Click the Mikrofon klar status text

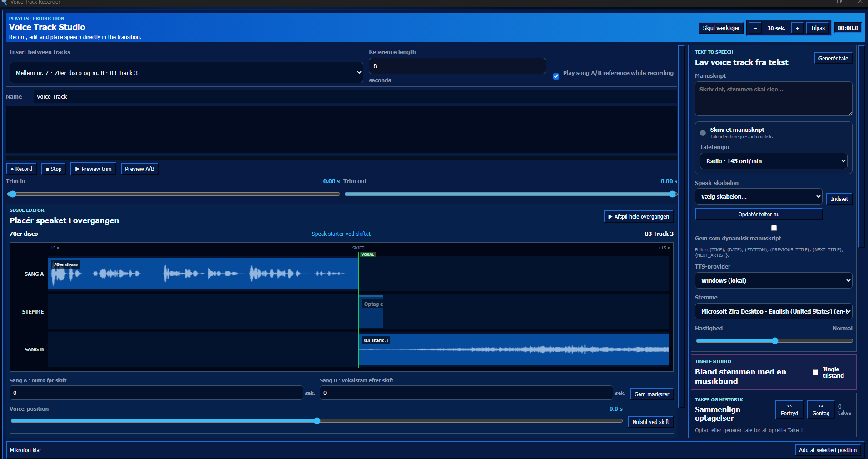point(25,450)
